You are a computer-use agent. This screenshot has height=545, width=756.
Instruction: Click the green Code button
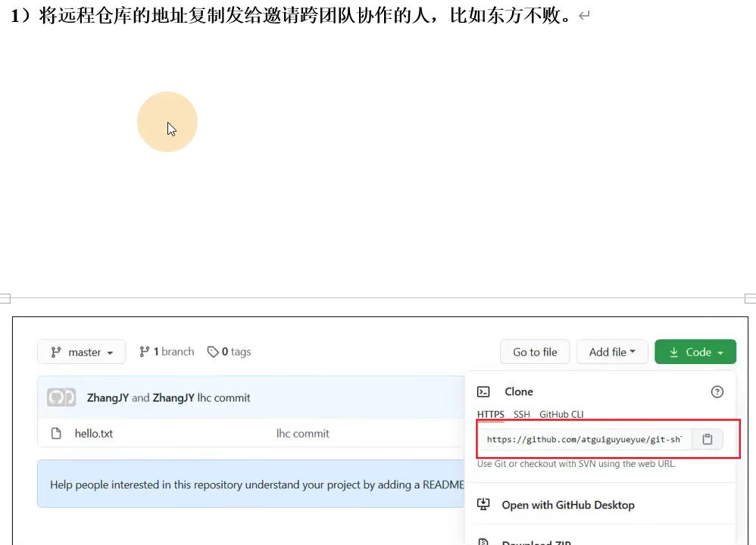click(x=695, y=352)
